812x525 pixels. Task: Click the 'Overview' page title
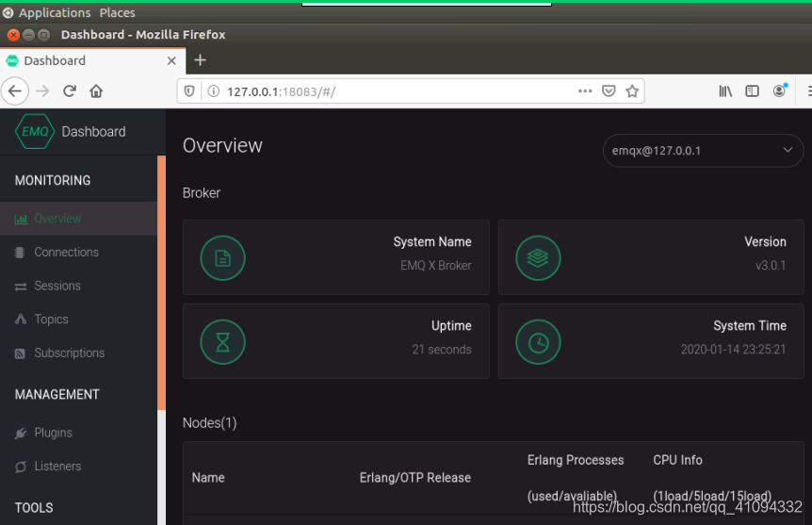coord(222,146)
